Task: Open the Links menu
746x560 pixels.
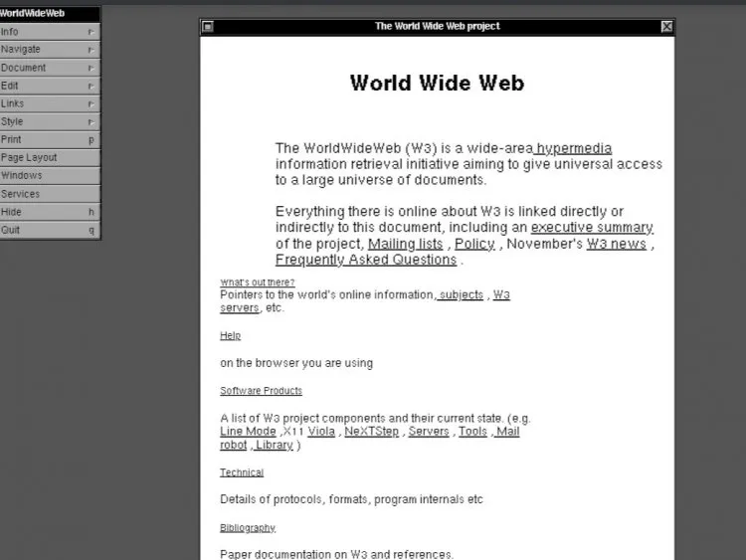Action: point(49,103)
